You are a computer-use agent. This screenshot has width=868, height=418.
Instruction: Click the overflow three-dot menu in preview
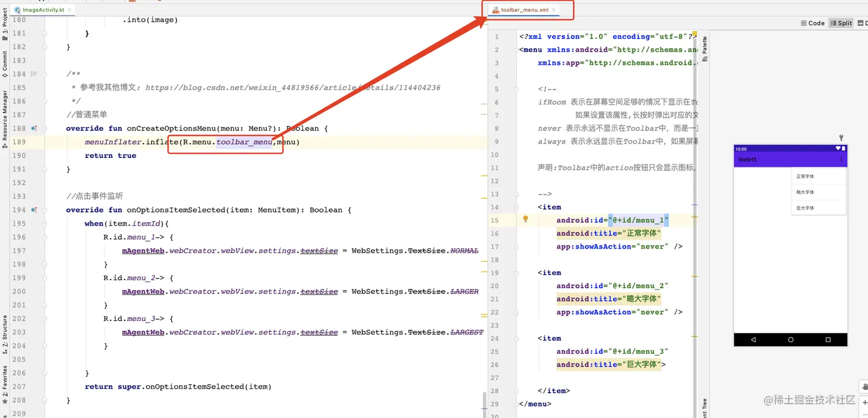[842, 159]
